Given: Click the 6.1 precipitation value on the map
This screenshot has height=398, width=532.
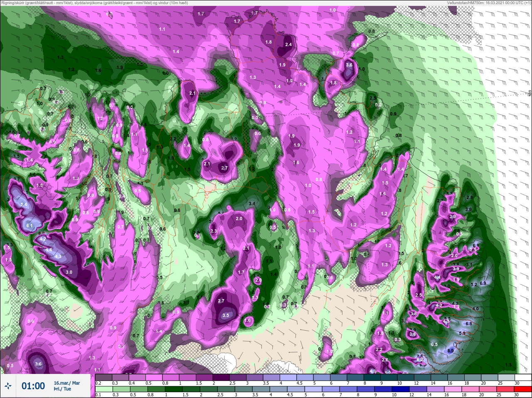Looking at the screenshot, I should [x=29, y=226].
